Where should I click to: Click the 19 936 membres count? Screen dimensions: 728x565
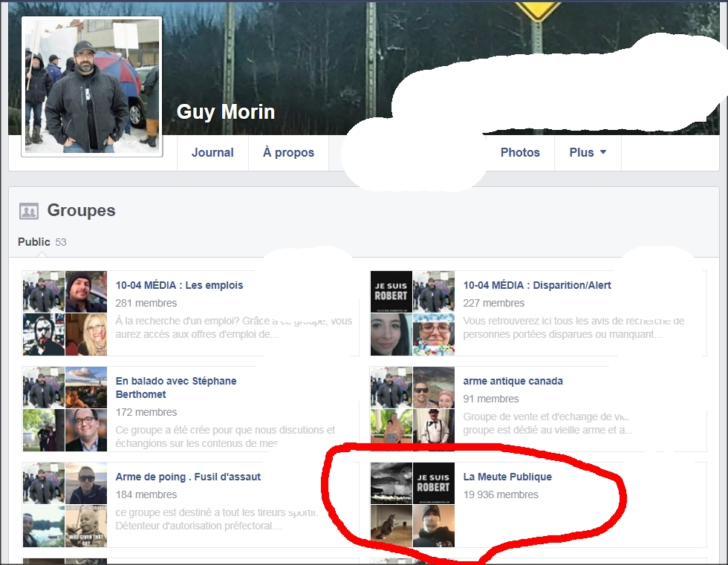(x=501, y=495)
